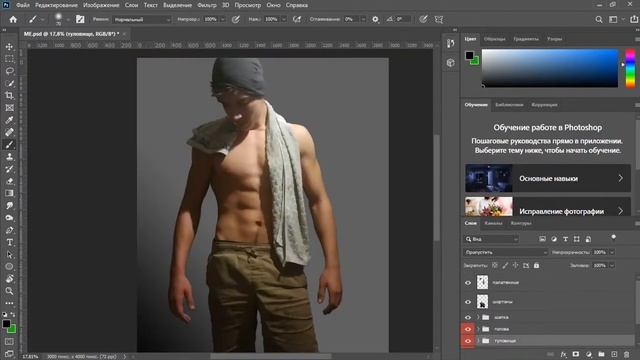Select the Hand tool
This screenshot has height=360, width=640.
point(9,279)
